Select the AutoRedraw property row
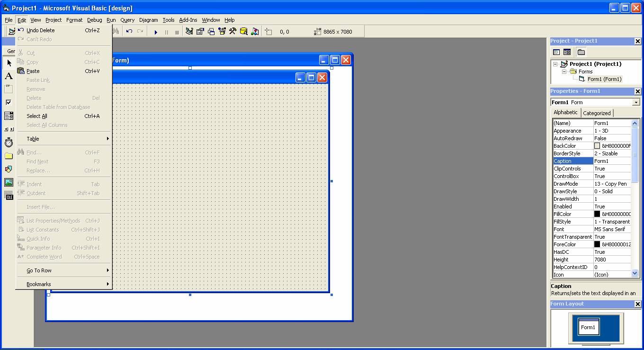Viewport: 644px width, 350px height. (592, 138)
